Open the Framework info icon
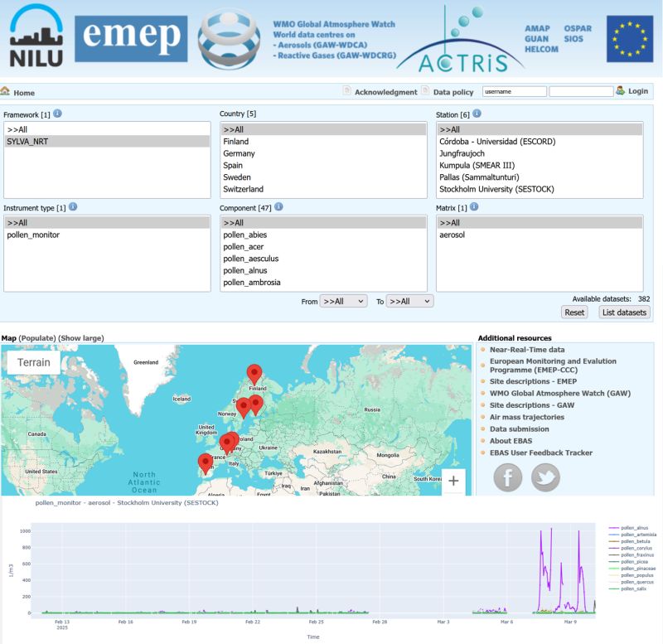Image resolution: width=663 pixels, height=644 pixels. pyautogui.click(x=57, y=114)
